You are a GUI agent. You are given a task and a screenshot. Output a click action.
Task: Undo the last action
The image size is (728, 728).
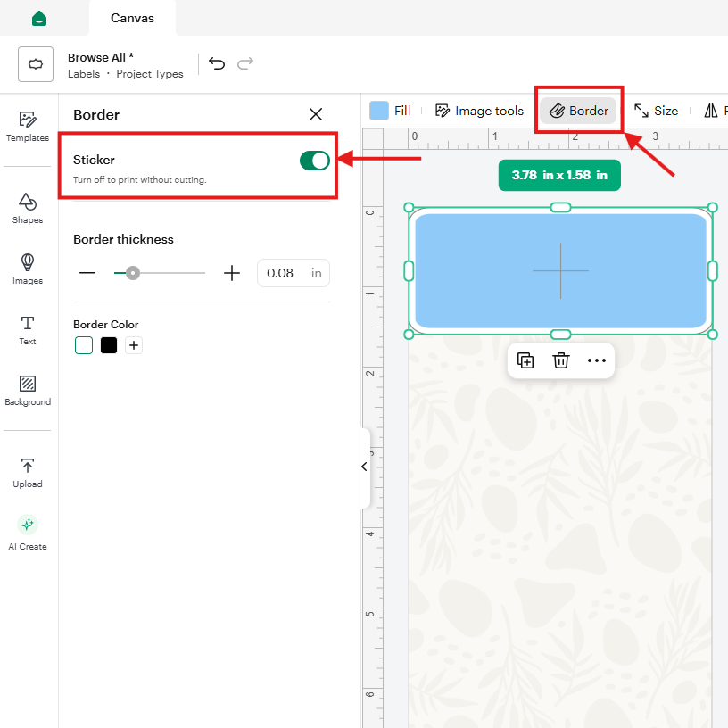point(217,63)
